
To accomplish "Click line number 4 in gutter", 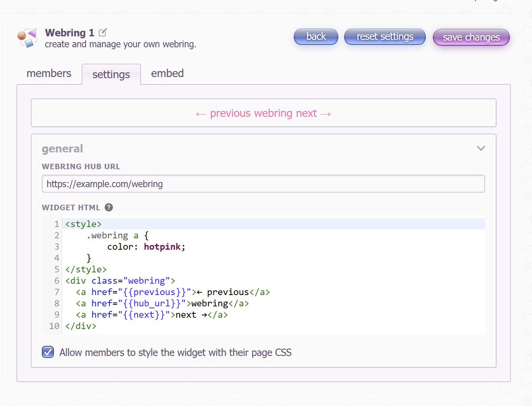I will point(57,258).
